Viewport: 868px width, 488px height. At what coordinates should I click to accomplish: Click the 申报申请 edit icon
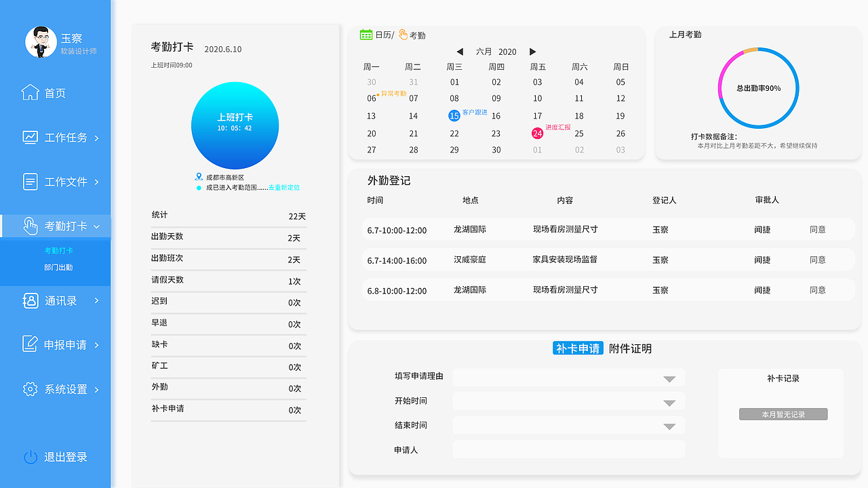[30, 344]
